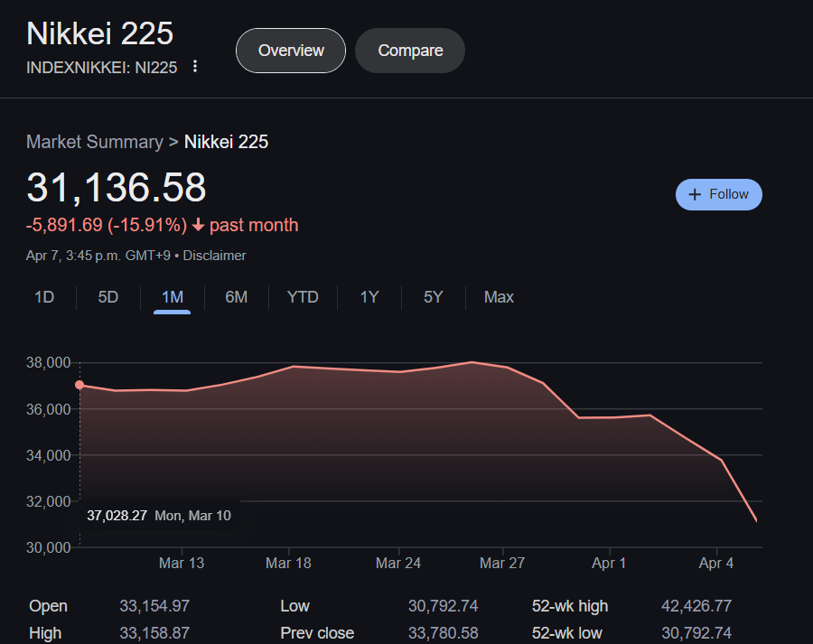Select the Overview tab

pyautogui.click(x=291, y=51)
